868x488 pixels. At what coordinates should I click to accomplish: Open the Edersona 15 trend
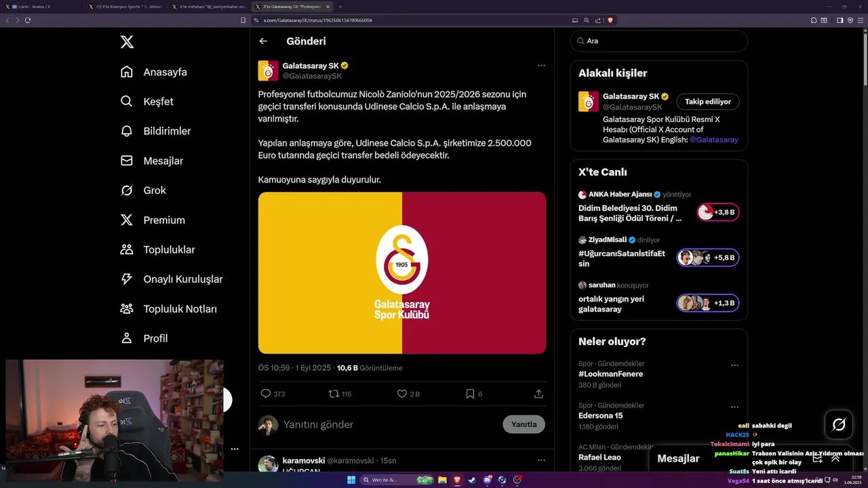pos(600,415)
